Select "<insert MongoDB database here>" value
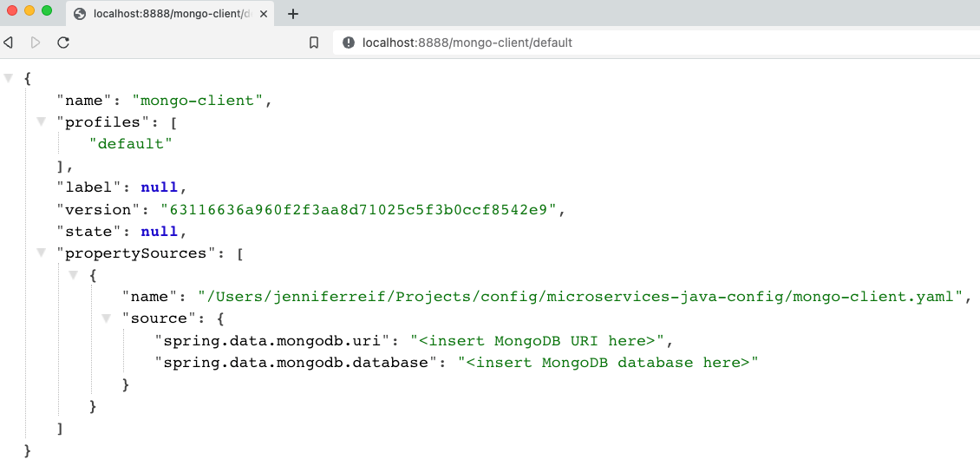The height and width of the screenshot is (466, 980). point(607,362)
